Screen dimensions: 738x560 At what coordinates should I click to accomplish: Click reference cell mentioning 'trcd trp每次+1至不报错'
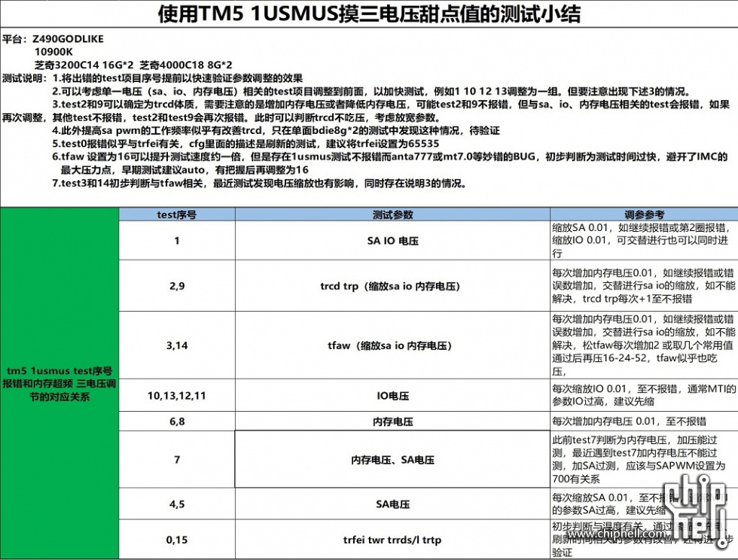[644, 286]
